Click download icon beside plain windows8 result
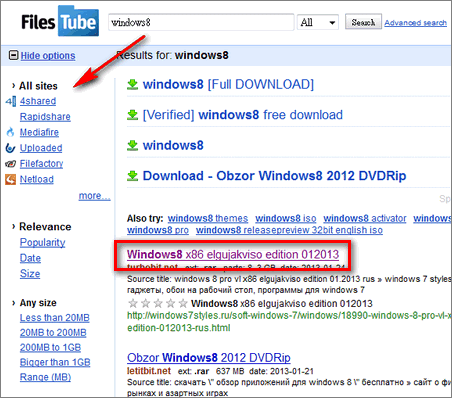Image resolution: width=452 pixels, height=398 pixels. click(x=133, y=146)
